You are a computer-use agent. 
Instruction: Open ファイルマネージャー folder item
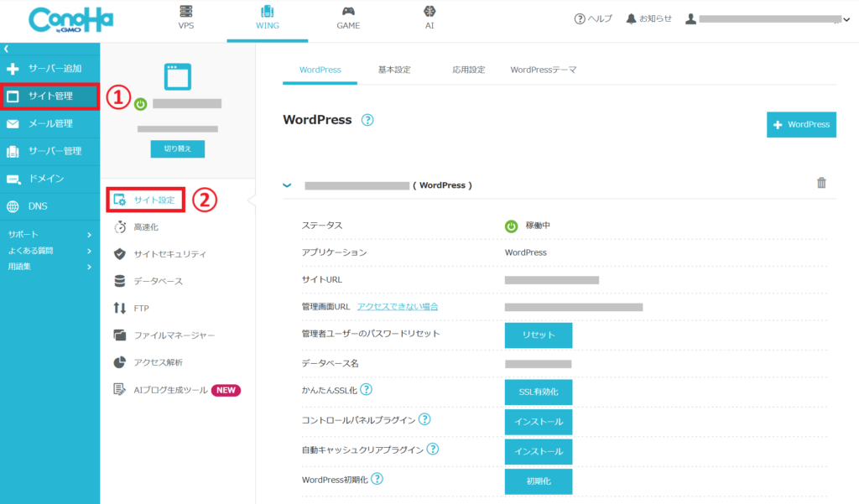tap(164, 335)
